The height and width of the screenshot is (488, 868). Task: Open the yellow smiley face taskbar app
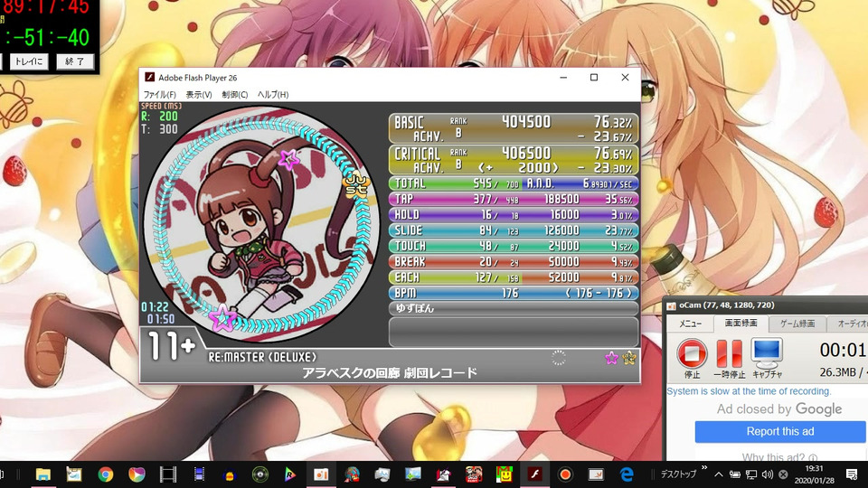(x=504, y=474)
